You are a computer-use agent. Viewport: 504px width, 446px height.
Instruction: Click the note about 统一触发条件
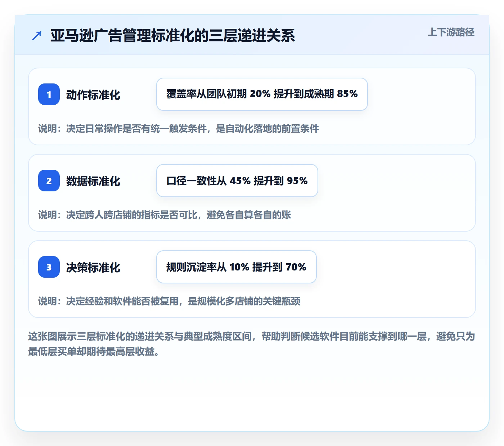click(x=179, y=129)
